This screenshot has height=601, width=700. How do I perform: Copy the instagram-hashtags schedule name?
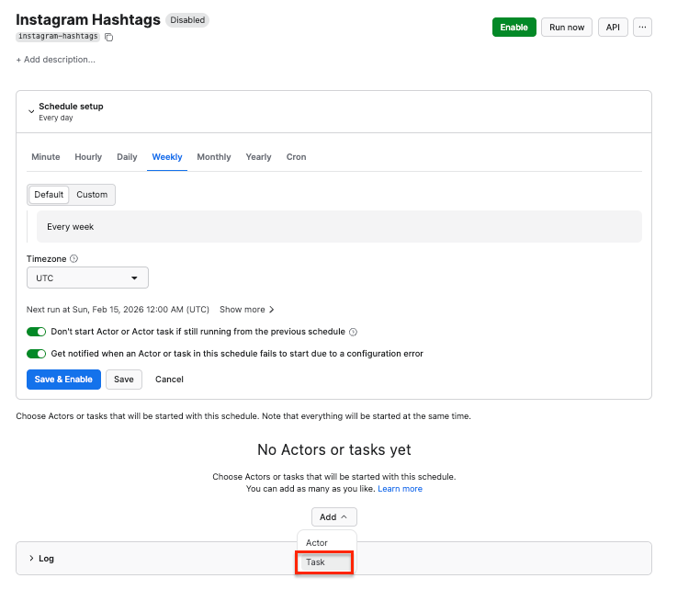point(109,37)
